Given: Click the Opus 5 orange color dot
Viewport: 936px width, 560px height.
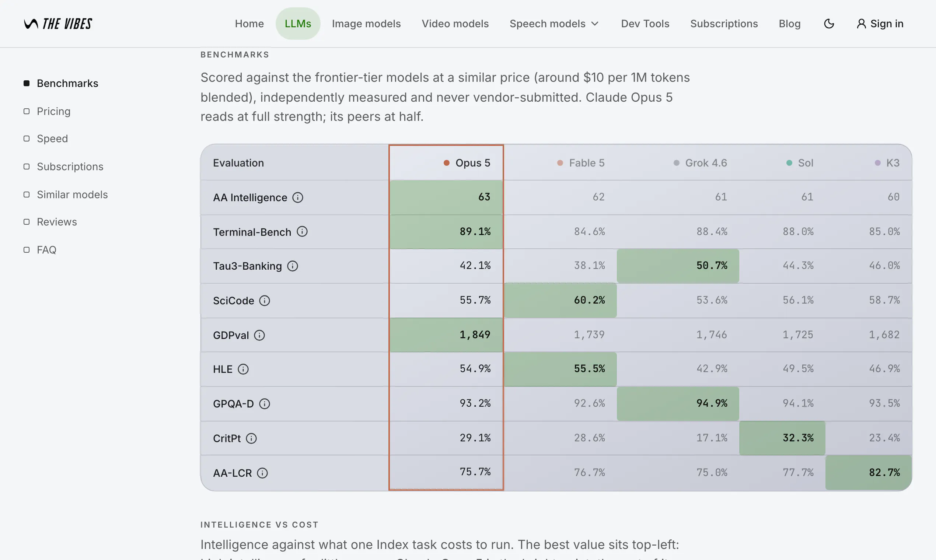Looking at the screenshot, I should click(447, 163).
